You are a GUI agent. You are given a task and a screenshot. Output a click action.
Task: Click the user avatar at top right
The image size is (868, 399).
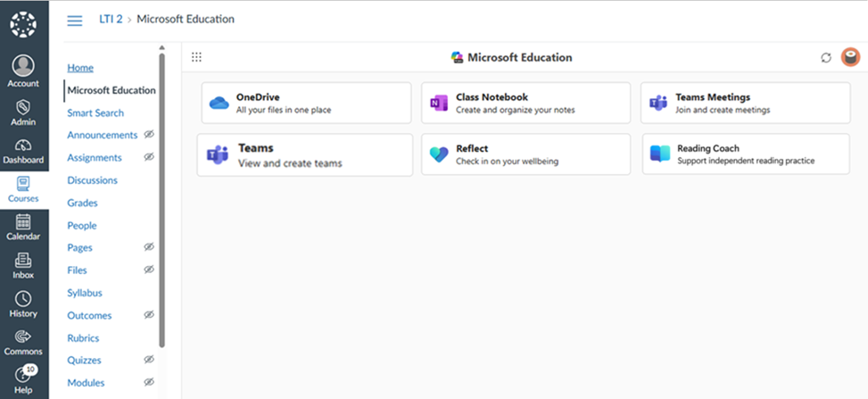[850, 57]
